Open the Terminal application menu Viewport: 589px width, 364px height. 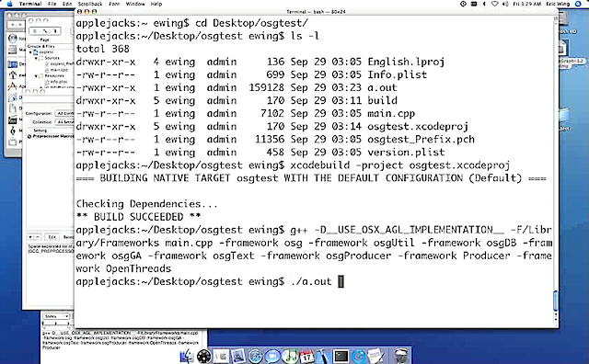tap(30, 4)
